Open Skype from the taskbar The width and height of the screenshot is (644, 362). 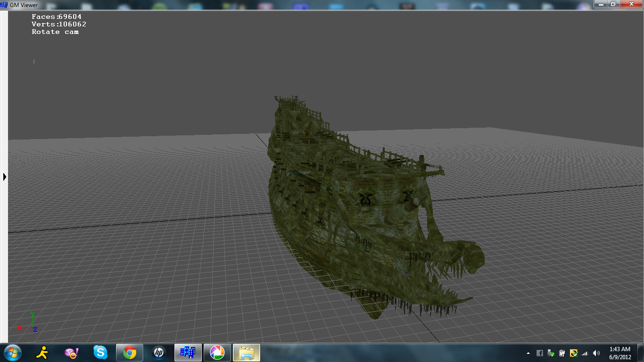point(100,352)
